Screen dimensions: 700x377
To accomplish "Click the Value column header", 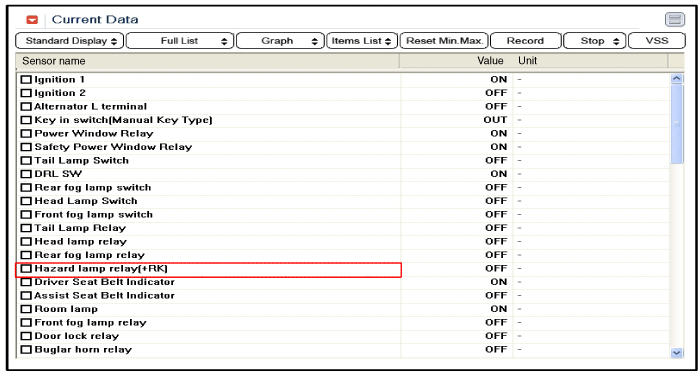I will (456, 61).
